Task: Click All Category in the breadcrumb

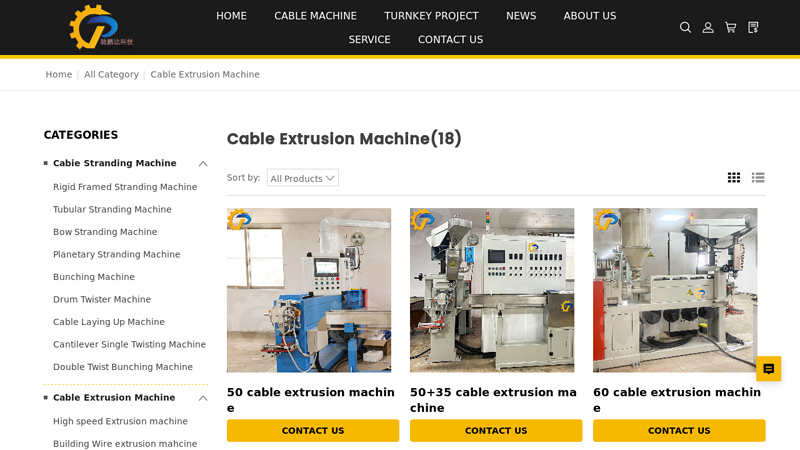Action: click(111, 74)
